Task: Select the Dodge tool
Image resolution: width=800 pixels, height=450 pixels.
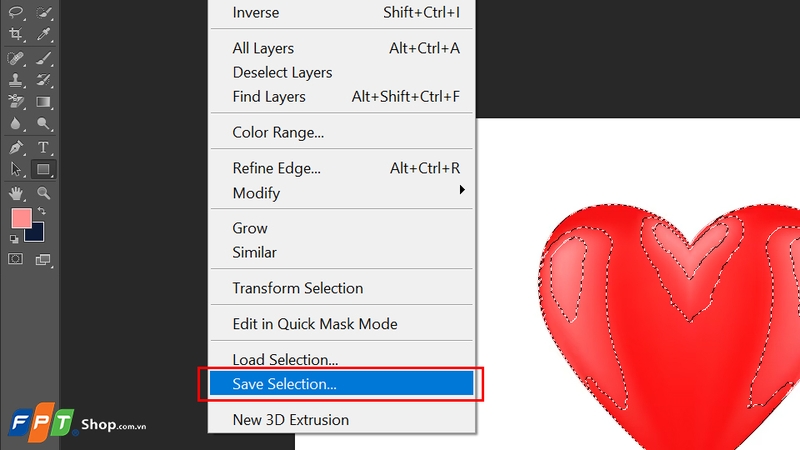Action: pyautogui.click(x=43, y=124)
